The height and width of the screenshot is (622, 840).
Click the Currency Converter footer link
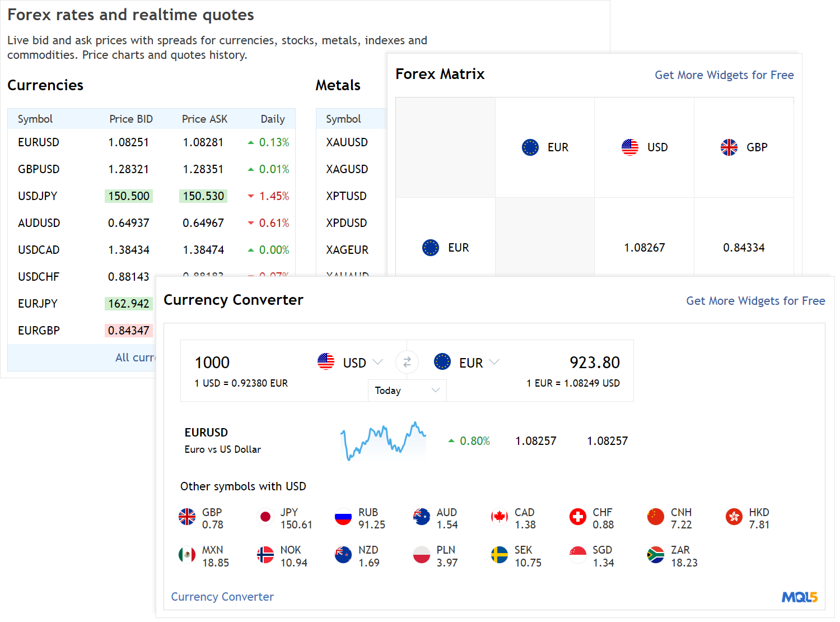222,597
